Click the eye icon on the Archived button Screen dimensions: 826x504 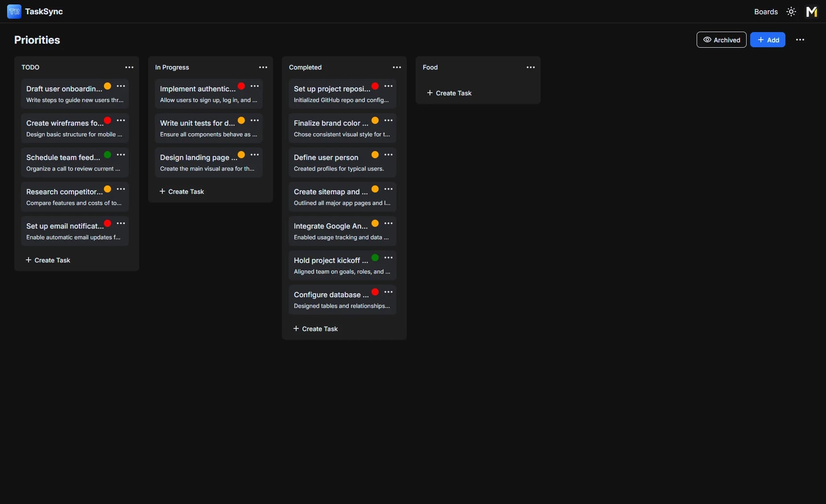[x=708, y=40]
